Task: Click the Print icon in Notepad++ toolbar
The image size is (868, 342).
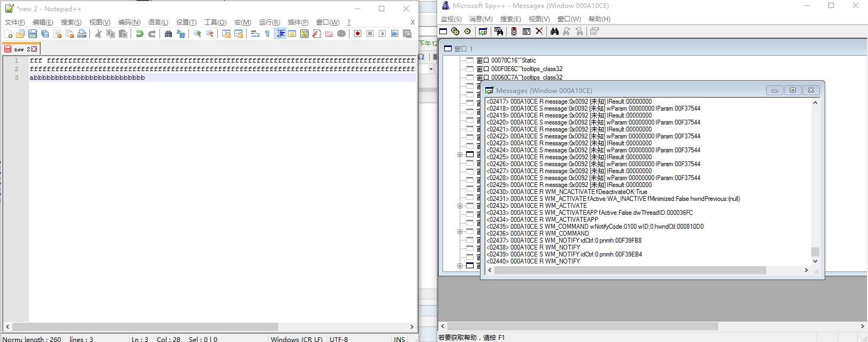Action: coord(82,34)
